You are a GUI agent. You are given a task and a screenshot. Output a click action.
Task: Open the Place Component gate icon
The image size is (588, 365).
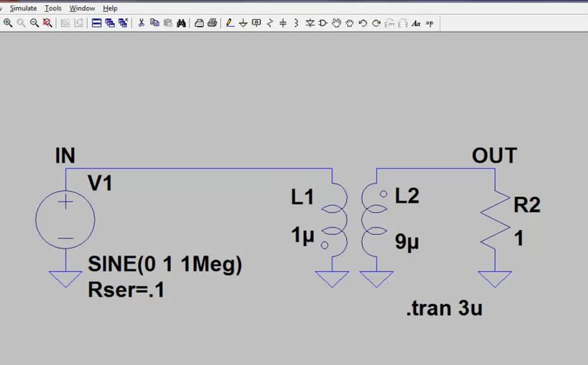(323, 23)
